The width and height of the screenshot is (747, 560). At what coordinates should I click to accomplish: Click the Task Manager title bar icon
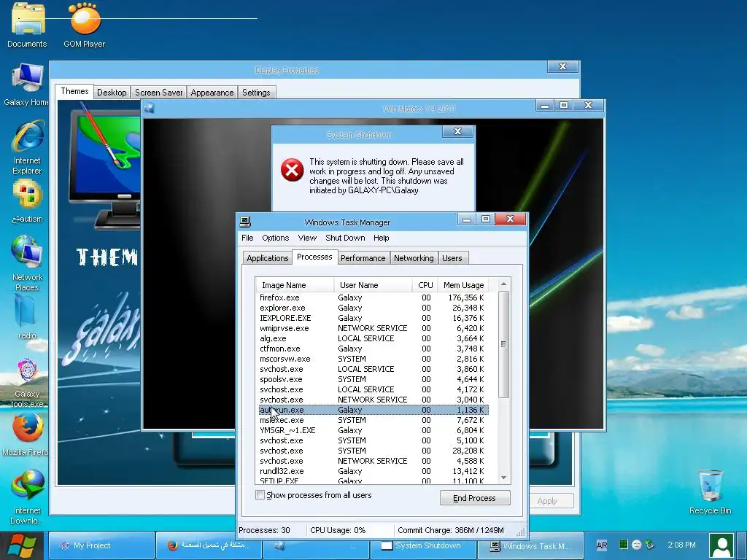pos(245,222)
